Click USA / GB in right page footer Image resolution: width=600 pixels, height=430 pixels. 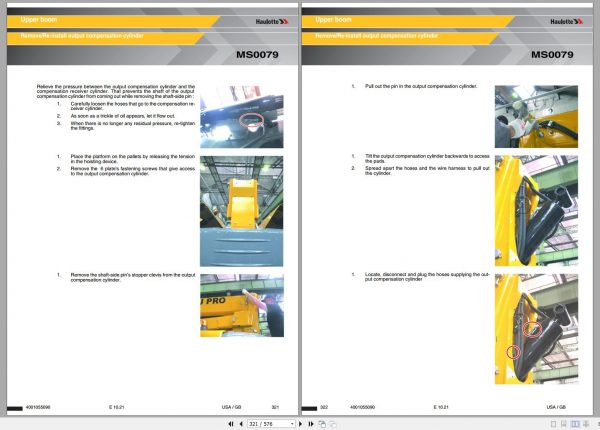556,407
